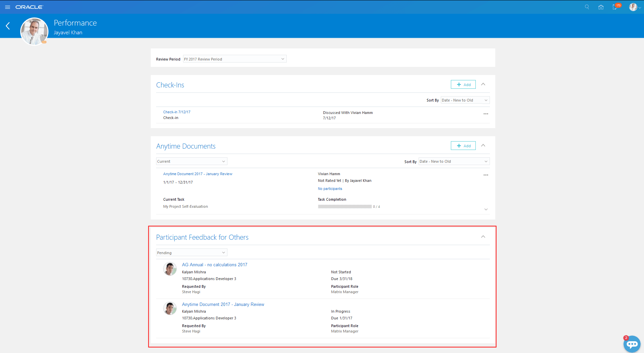Open the ellipsis menu for Anytime Document 2017
The image size is (644, 353).
(x=486, y=175)
